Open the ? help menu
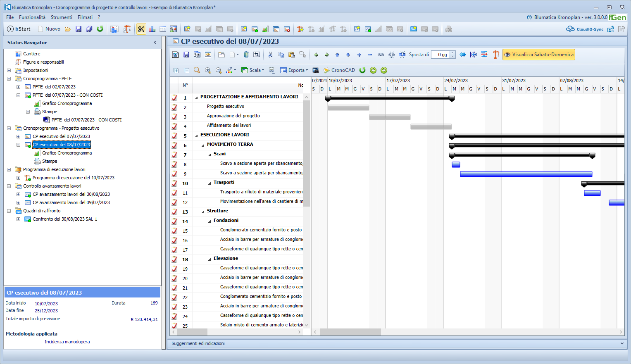Viewport: 631px width, 364px height. 99,17
